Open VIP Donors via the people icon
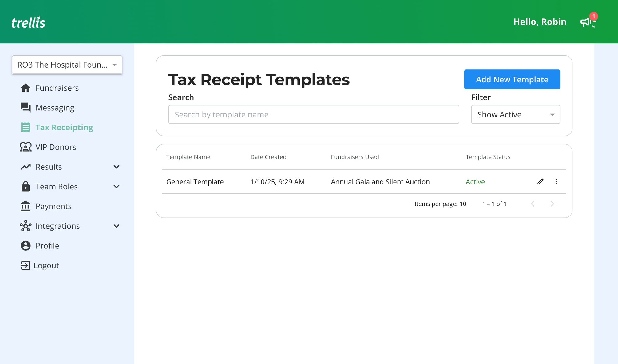This screenshot has width=618, height=364. (x=26, y=147)
